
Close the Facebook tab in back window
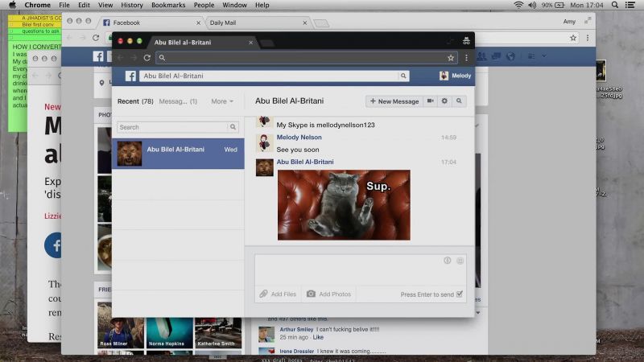tap(198, 23)
